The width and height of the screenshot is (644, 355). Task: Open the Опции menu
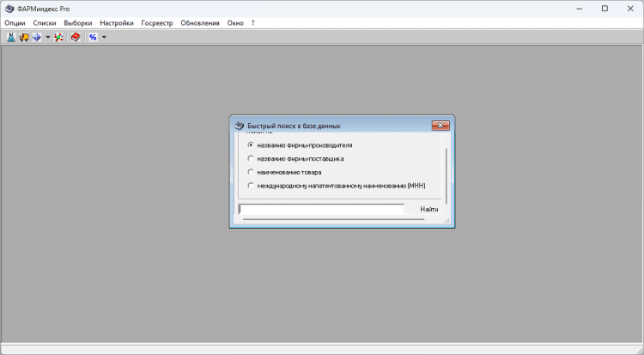[15, 23]
